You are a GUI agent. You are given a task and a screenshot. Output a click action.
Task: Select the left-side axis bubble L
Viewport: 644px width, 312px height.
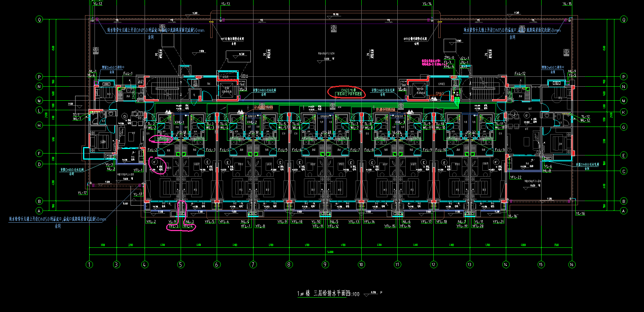click(39, 111)
